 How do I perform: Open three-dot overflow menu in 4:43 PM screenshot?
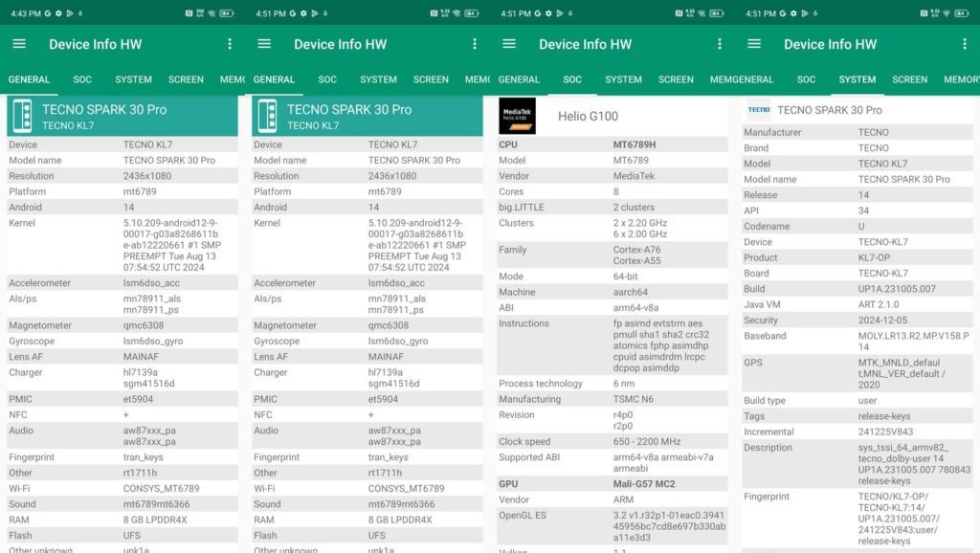(230, 44)
